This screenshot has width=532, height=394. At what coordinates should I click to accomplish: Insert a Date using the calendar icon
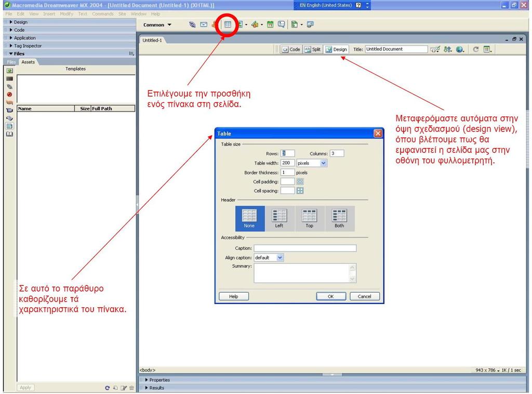click(x=270, y=24)
